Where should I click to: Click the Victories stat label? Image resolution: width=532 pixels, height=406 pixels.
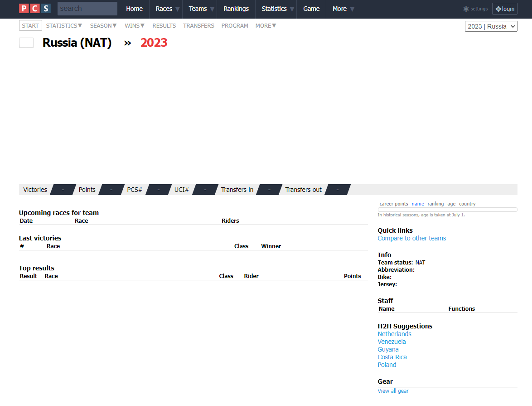pyautogui.click(x=35, y=190)
